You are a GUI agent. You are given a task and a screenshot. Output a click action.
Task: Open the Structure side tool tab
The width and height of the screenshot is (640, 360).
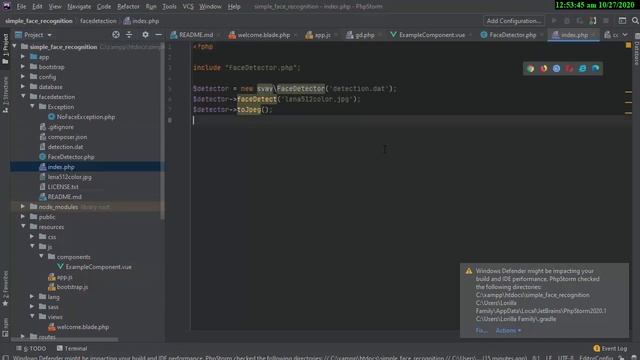(x=5, y=95)
